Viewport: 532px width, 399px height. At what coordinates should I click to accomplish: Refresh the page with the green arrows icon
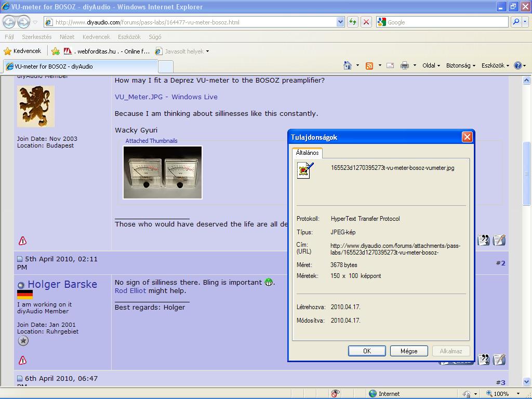(x=353, y=22)
